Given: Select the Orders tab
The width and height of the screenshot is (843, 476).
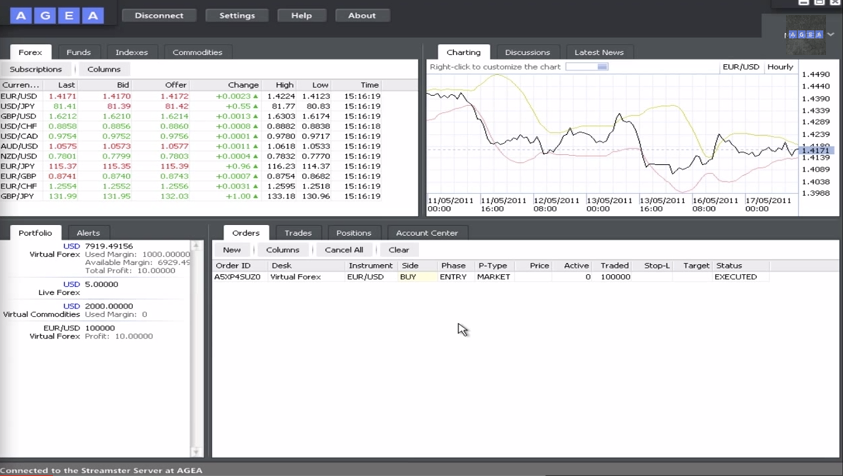Looking at the screenshot, I should 246,233.
